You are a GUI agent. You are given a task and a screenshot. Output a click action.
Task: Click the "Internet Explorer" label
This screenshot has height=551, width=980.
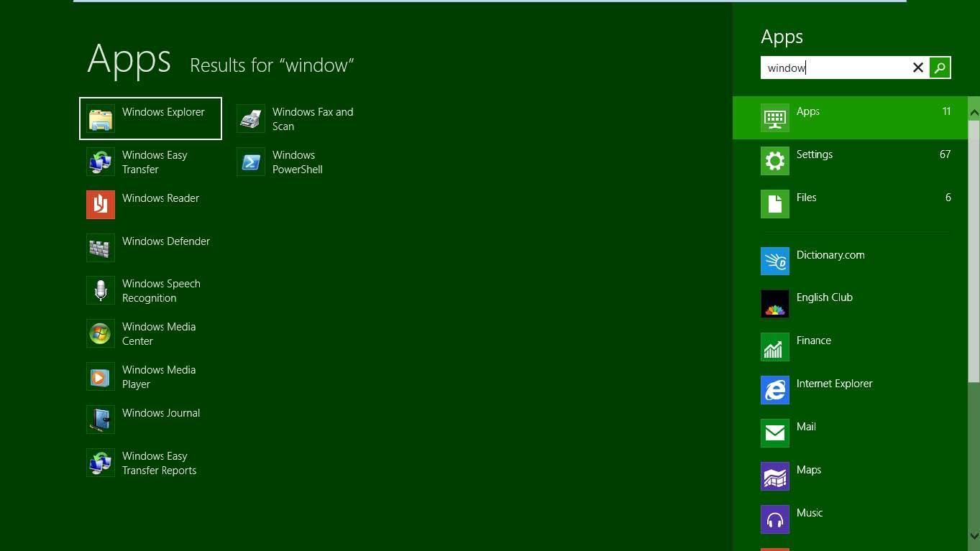(835, 384)
